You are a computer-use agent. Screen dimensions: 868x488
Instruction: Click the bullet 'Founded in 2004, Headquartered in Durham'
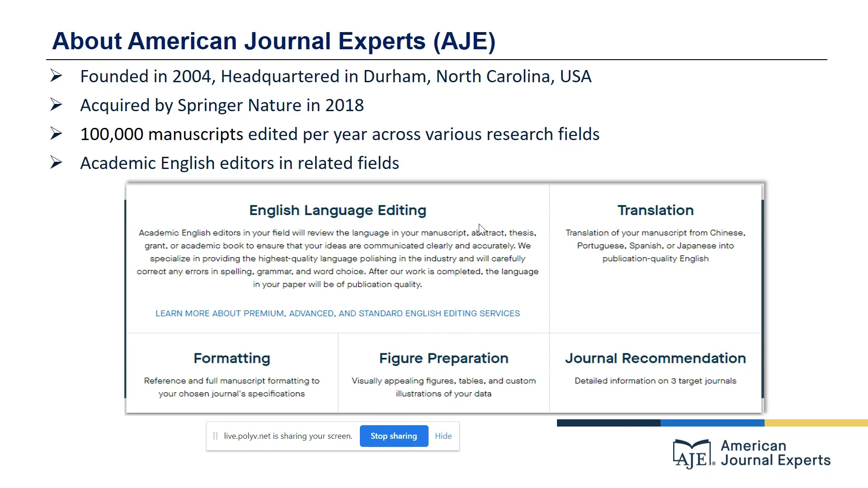coord(335,76)
